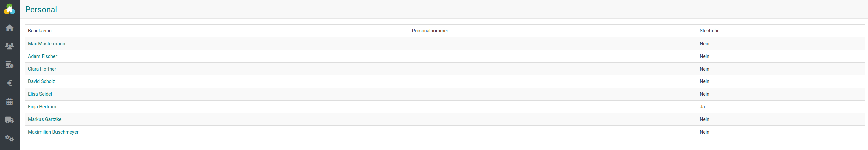Open David Scholz's profile link

tap(42, 81)
